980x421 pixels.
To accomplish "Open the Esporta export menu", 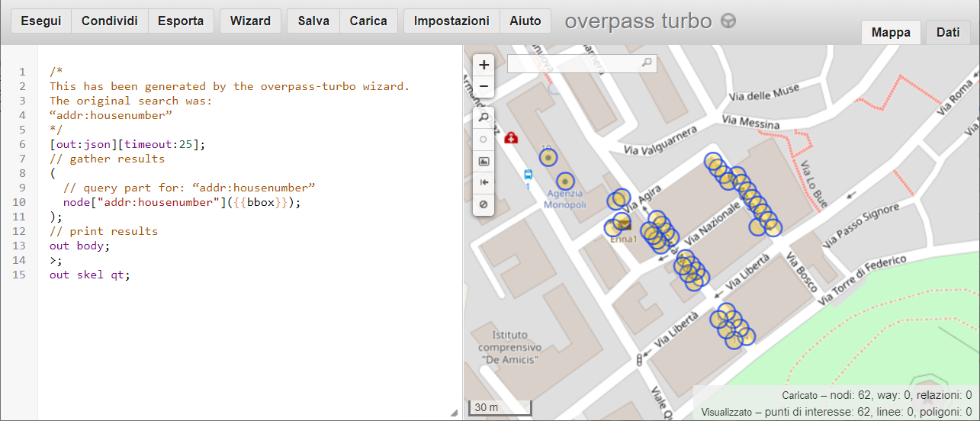I will (x=181, y=21).
